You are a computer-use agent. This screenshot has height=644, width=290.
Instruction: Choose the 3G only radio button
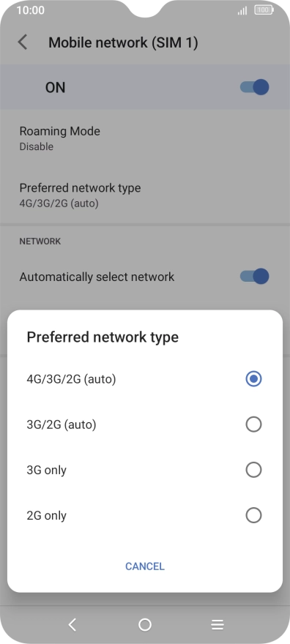[x=253, y=470]
